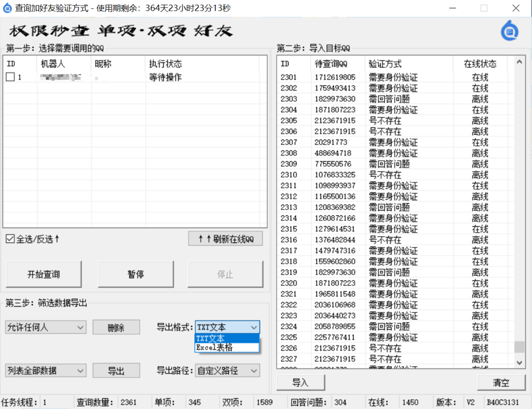Click the 回答问题 count 304
The width and height of the screenshot is (532, 409).
click(340, 402)
